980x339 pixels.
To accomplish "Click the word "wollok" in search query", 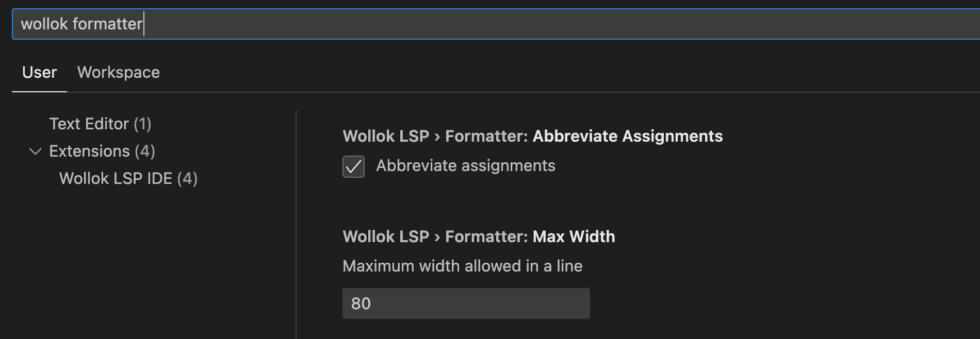I will pyautogui.click(x=44, y=24).
